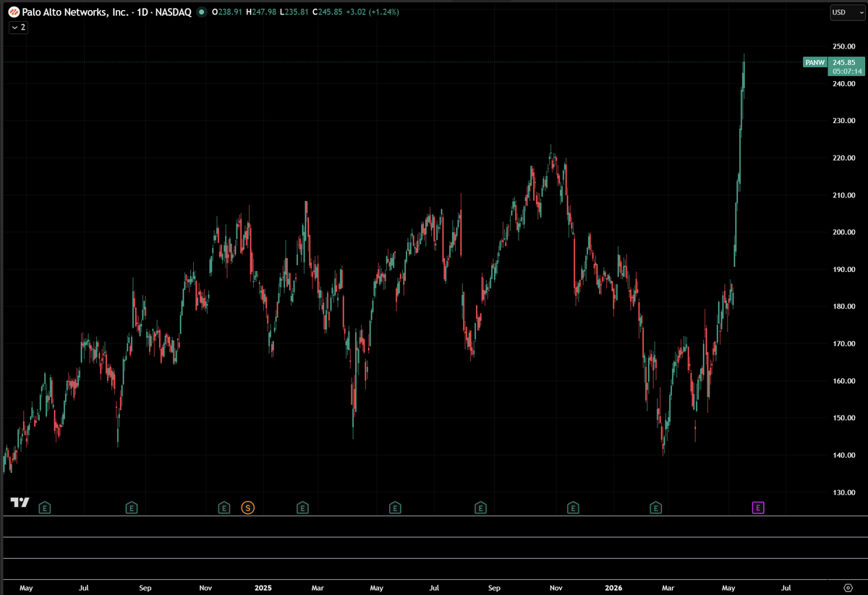868x595 pixels.
Task: Click the 230.00 price axis label
Action: tap(845, 121)
